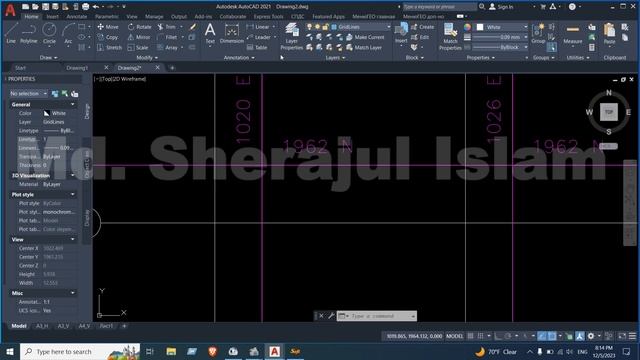Select the Line drawing tool
640x360 pixels.
[11, 33]
